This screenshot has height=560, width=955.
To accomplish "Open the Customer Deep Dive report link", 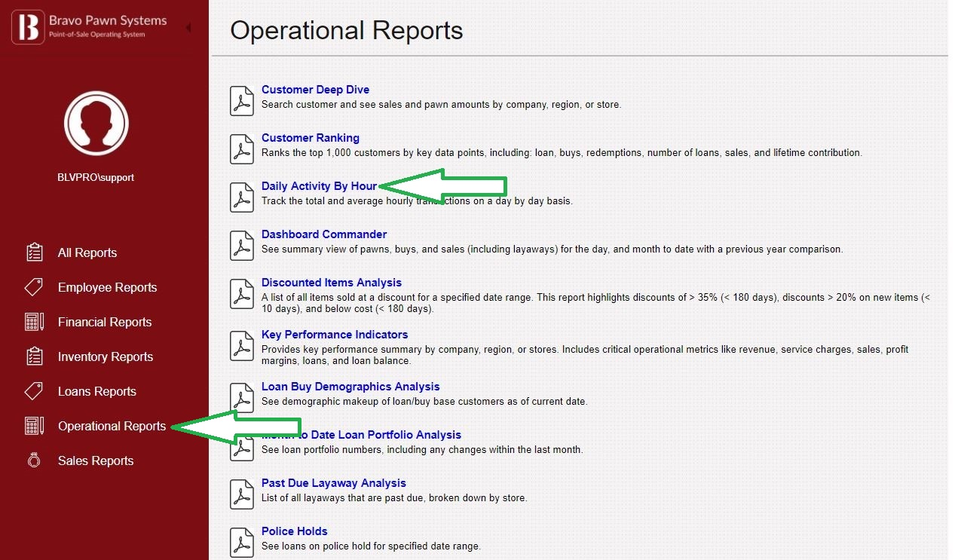I will click(x=315, y=90).
